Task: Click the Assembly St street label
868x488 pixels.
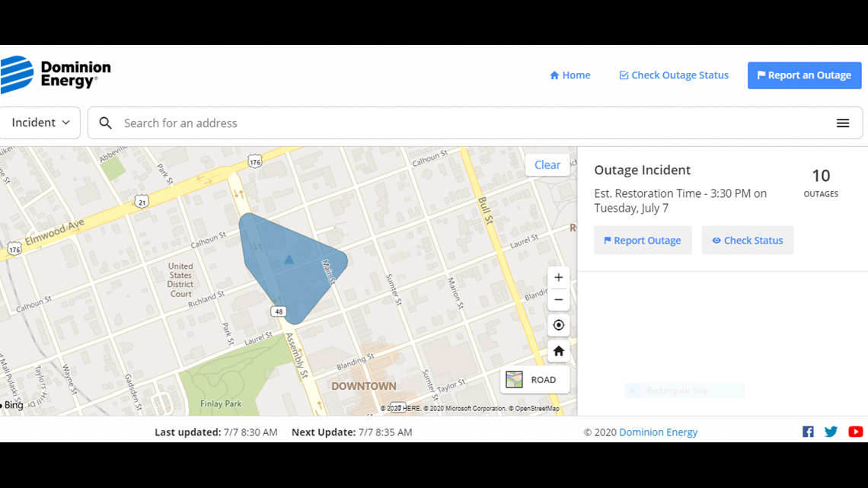Action: 297,356
